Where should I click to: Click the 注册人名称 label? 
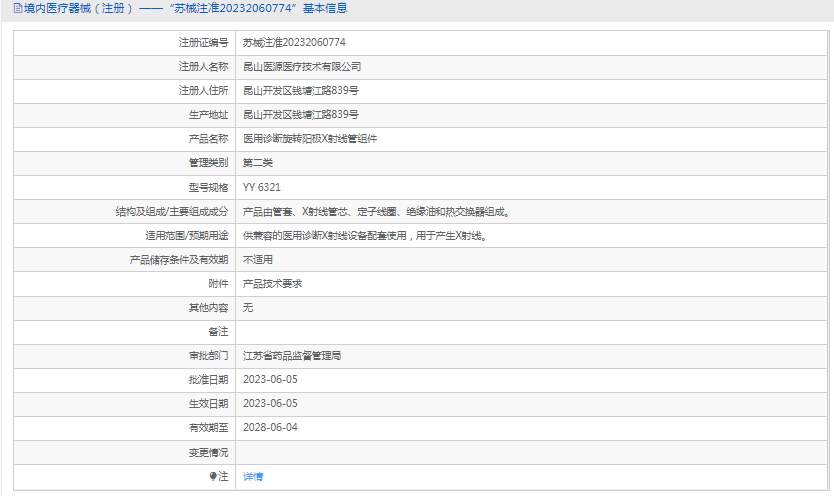tap(203, 66)
